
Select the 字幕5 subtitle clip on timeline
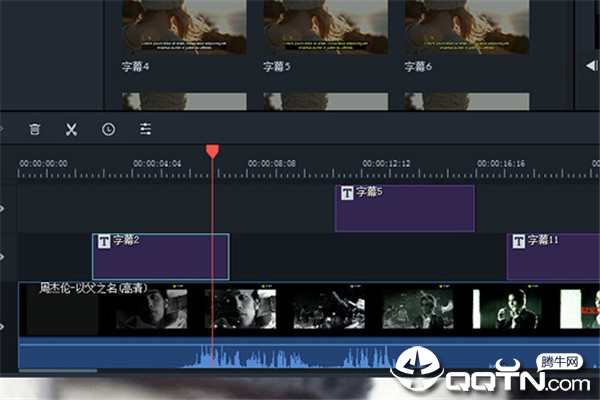(x=405, y=208)
